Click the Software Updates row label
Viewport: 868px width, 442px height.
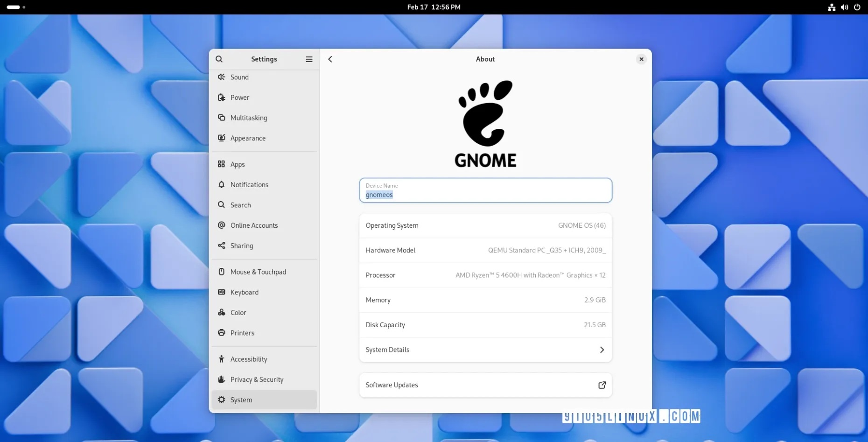(x=392, y=385)
